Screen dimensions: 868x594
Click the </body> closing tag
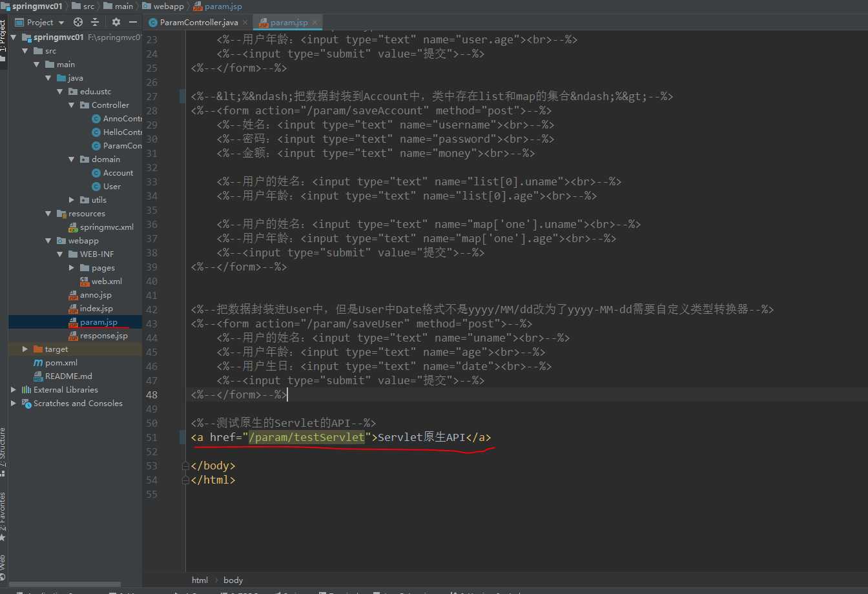[x=213, y=466]
